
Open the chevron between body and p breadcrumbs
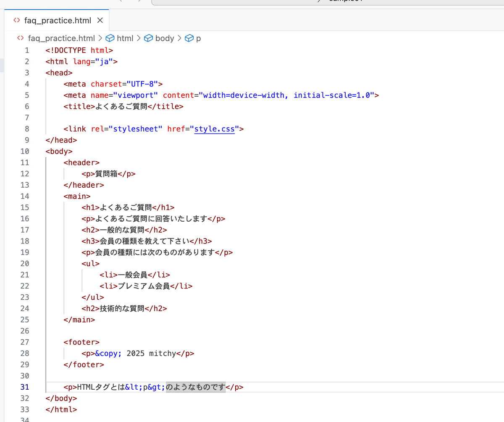point(179,38)
